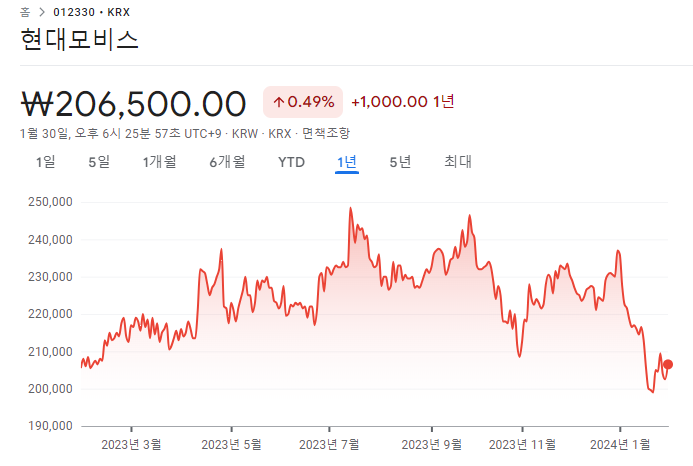This screenshot has height=466, width=693.
Task: Click the 2023년 5월 axis label
Action: pos(231,444)
